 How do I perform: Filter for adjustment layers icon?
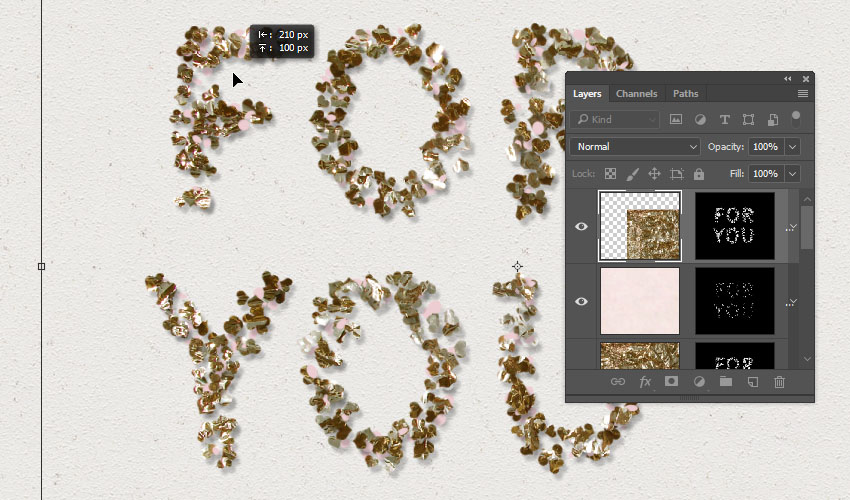tap(700, 119)
